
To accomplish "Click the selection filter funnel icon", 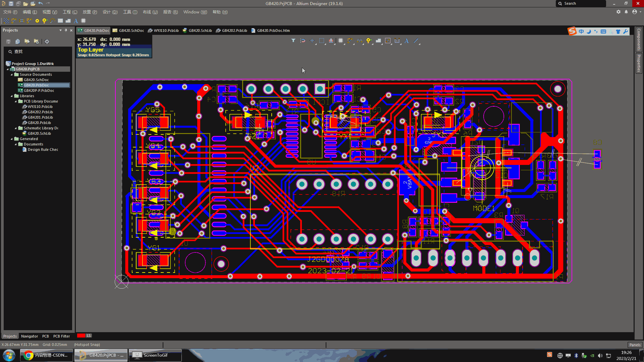I will pyautogui.click(x=293, y=41).
